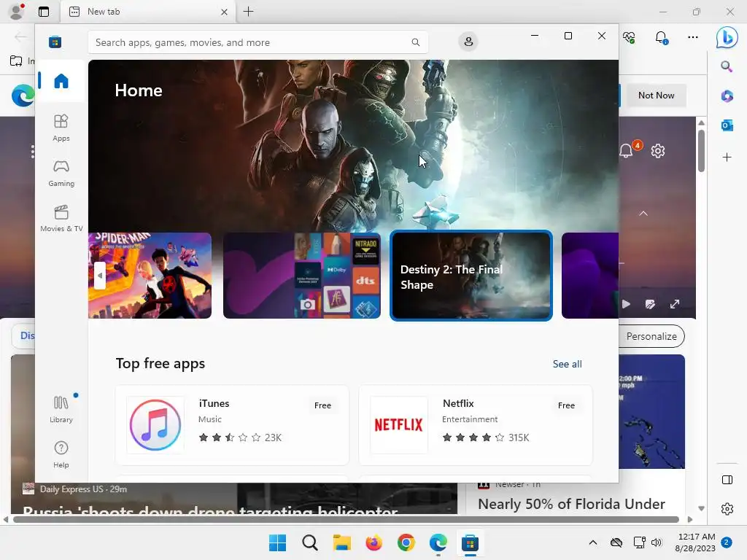Open Help in Store sidebar
Viewport: 747px width, 560px height.
click(61, 455)
